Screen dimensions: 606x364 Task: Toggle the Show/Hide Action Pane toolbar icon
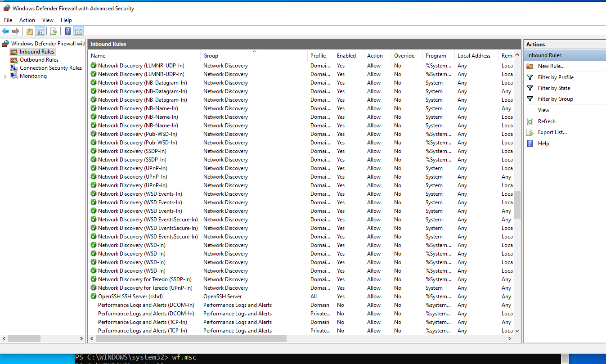[x=79, y=31]
